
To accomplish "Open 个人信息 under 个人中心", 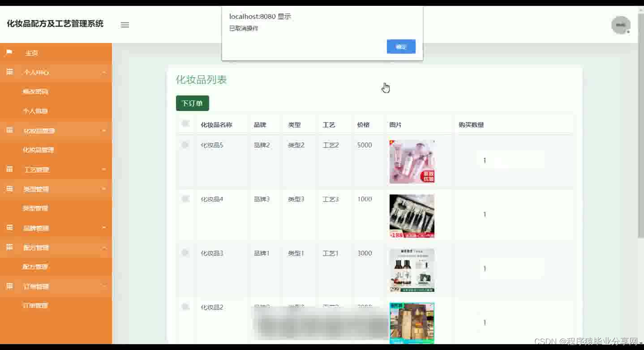I will click(35, 111).
